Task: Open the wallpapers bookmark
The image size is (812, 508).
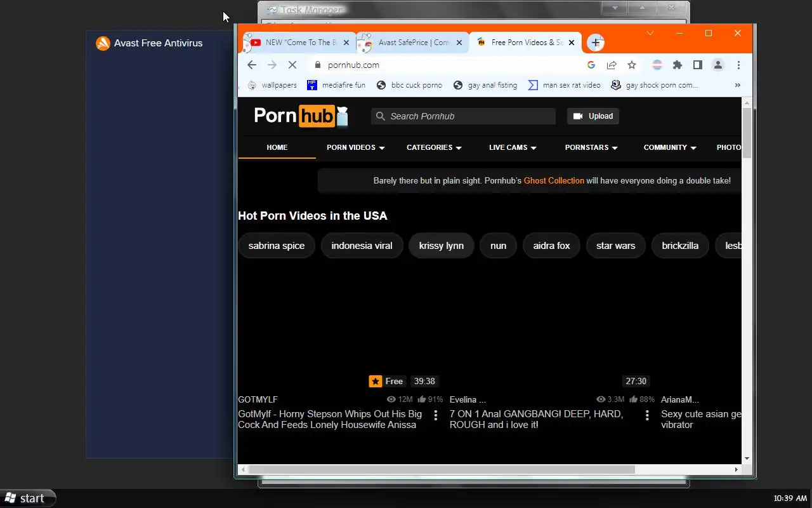Action: point(272,85)
